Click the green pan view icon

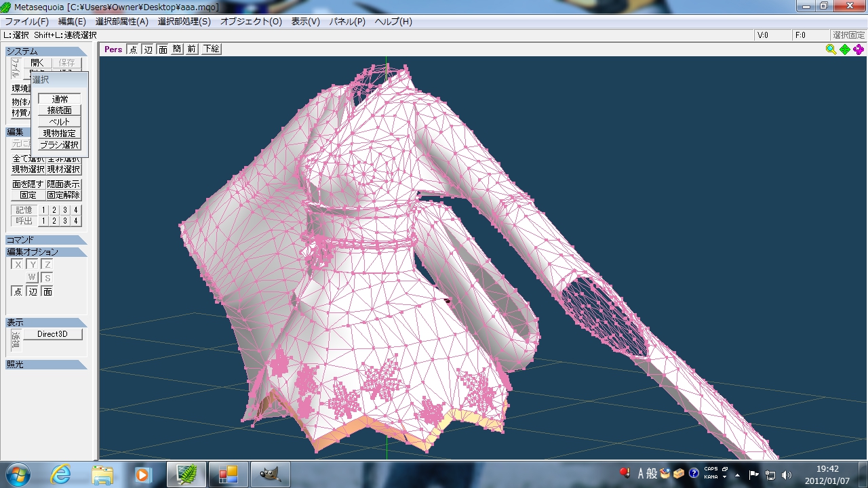click(x=844, y=49)
